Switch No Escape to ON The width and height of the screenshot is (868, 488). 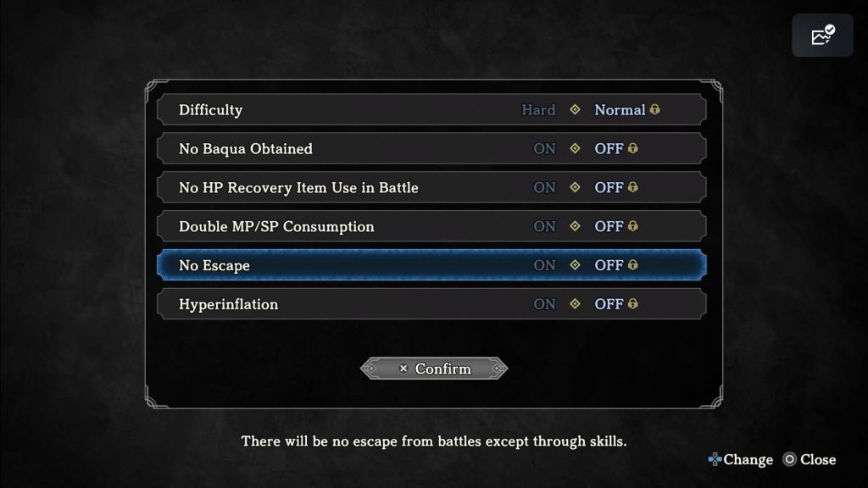click(x=544, y=265)
